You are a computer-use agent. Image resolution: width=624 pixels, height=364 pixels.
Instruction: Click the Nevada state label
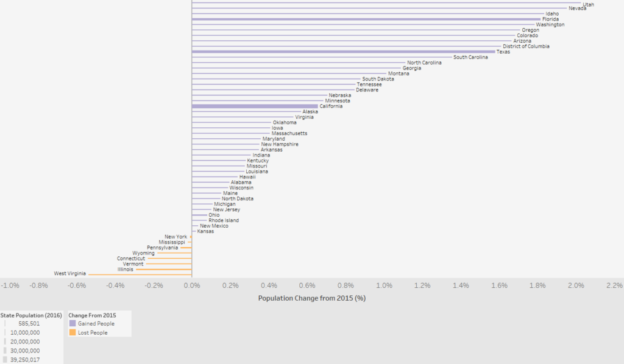click(578, 9)
